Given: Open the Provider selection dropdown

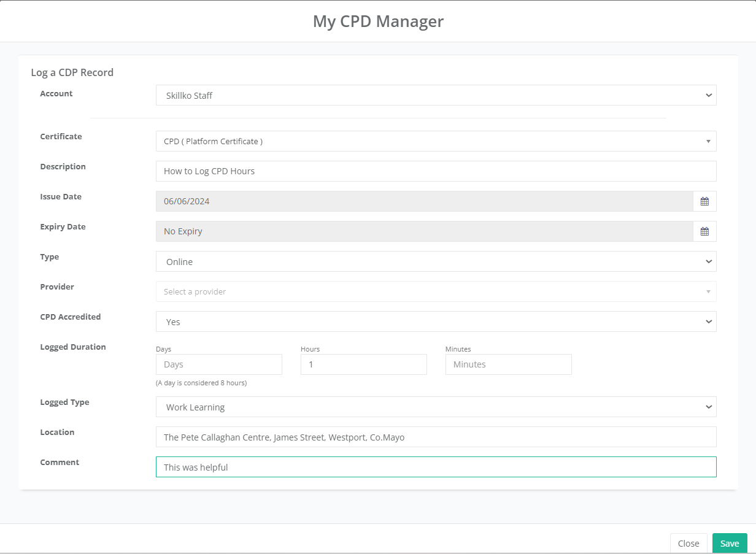Looking at the screenshot, I should click(436, 291).
